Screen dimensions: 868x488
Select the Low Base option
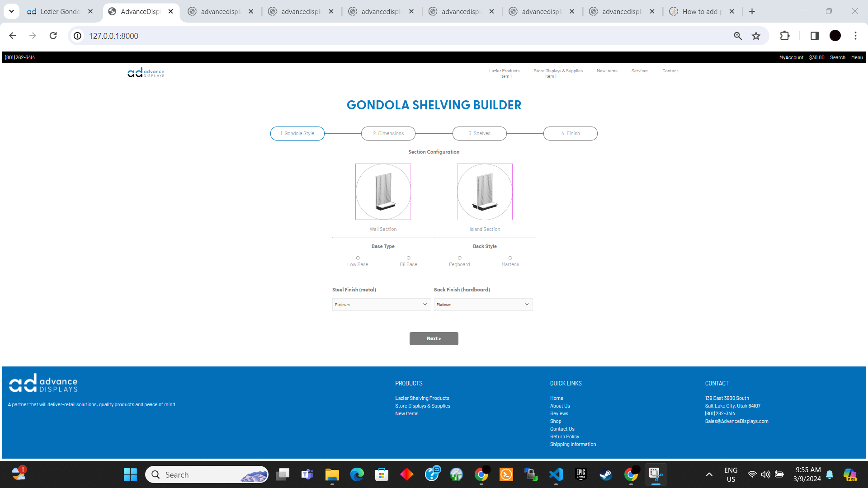(x=358, y=258)
